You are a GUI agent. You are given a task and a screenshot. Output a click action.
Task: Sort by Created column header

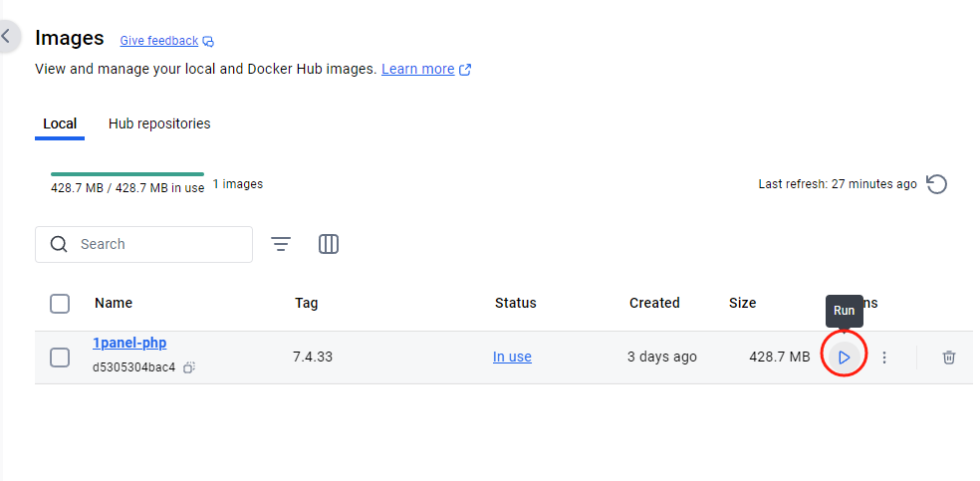[654, 303]
